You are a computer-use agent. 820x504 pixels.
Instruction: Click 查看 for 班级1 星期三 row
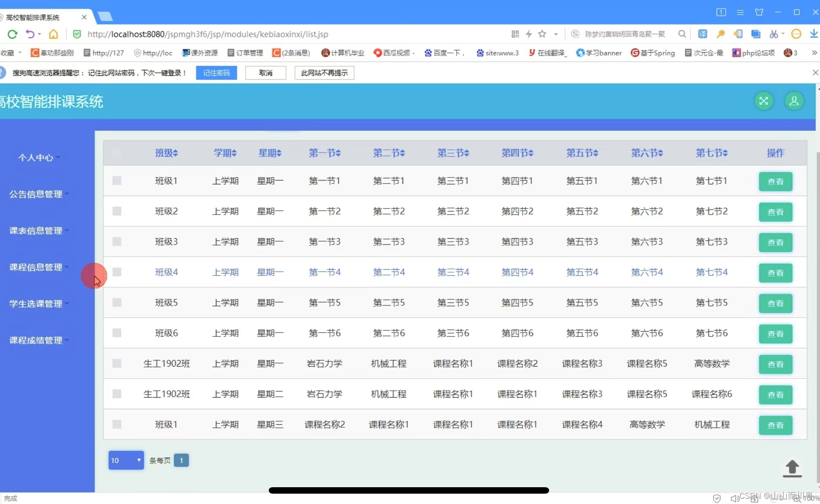[x=776, y=425]
